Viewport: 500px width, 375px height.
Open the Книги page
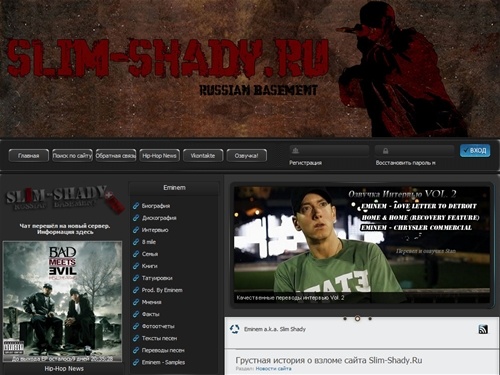(149, 266)
